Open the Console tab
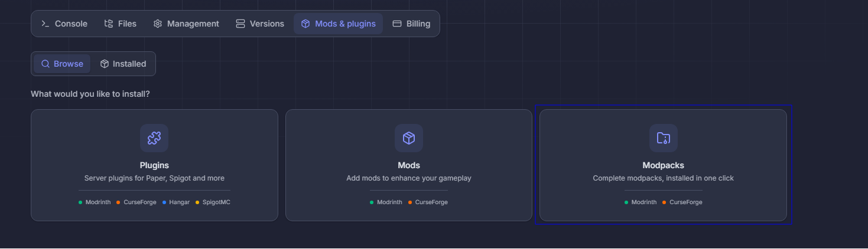The image size is (868, 249). point(64,24)
